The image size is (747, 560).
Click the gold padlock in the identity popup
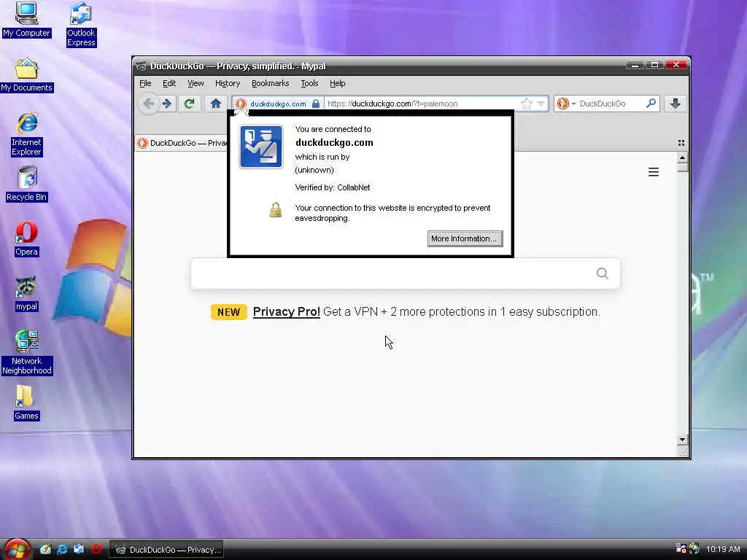pyautogui.click(x=275, y=210)
